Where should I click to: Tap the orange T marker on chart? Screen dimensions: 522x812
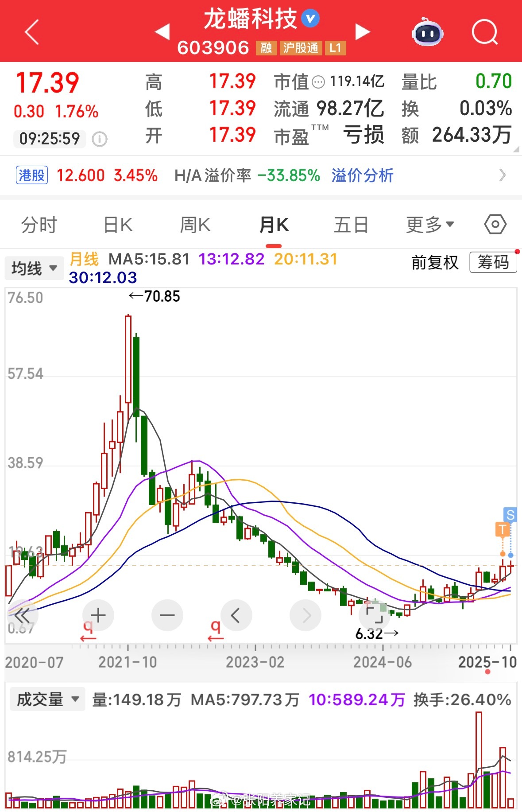click(503, 529)
